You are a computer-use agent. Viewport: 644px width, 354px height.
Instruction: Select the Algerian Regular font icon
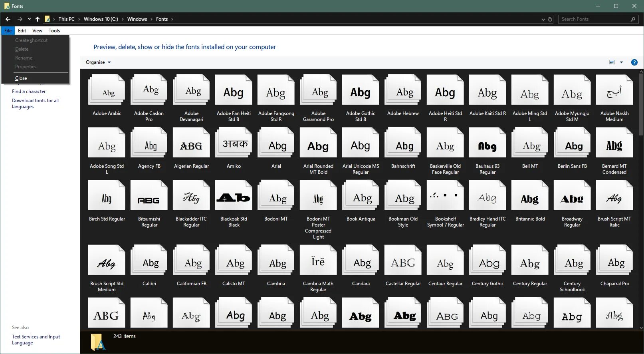(191, 143)
